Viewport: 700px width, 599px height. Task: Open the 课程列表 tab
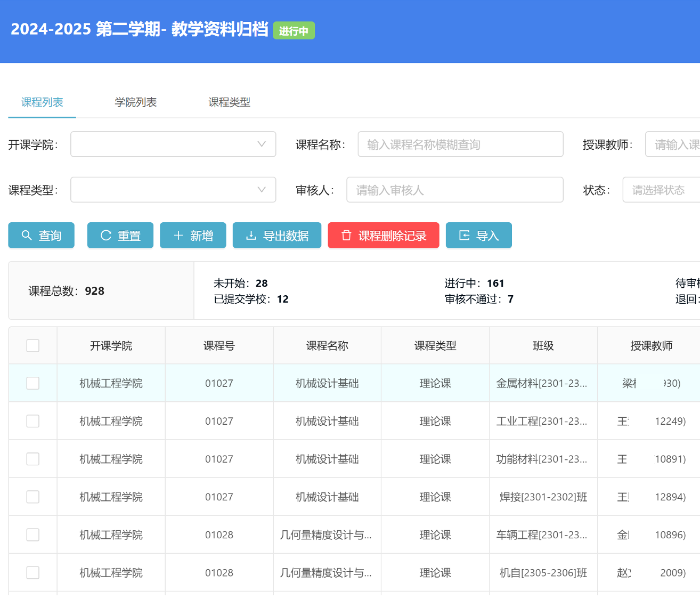click(42, 102)
